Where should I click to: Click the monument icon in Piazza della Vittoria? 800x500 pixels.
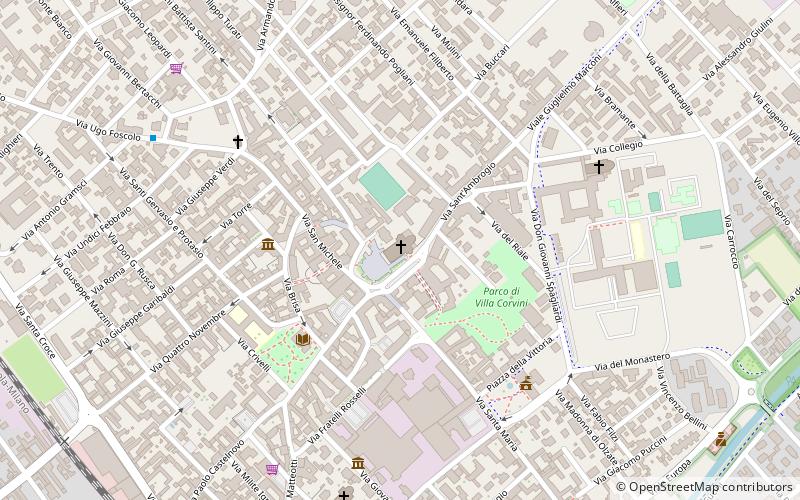click(x=526, y=383)
